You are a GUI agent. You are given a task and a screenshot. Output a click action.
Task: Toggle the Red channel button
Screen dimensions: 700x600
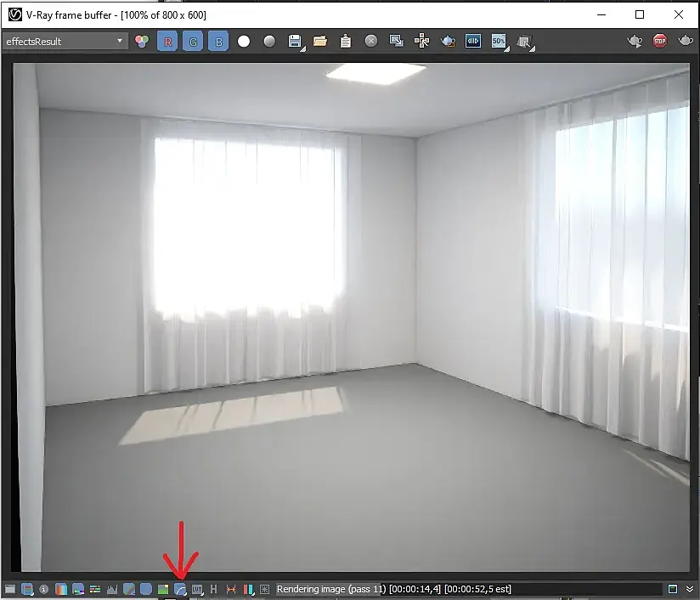167,42
